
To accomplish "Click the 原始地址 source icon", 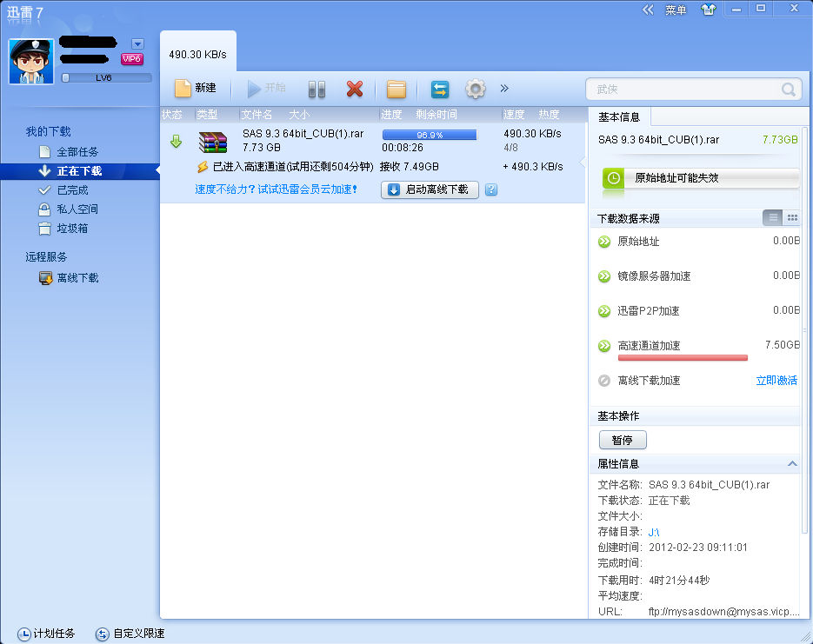I will [x=604, y=242].
